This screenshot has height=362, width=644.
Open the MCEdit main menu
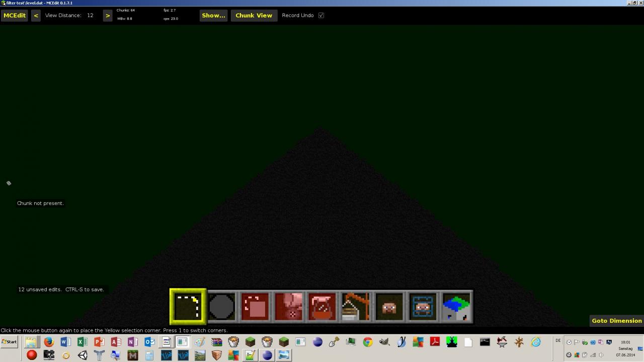coord(14,15)
